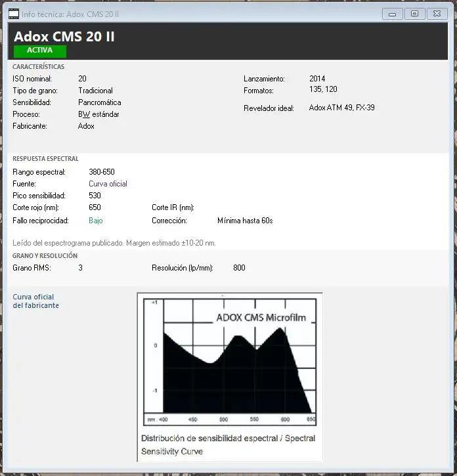Select the developer 'Adox ATM 49, FX-39'
This screenshot has height=476, width=457.
point(341,108)
